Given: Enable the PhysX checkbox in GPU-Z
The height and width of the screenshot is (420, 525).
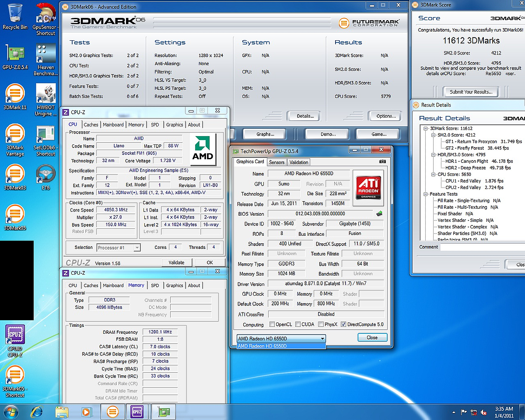Looking at the screenshot, I should tap(321, 325).
